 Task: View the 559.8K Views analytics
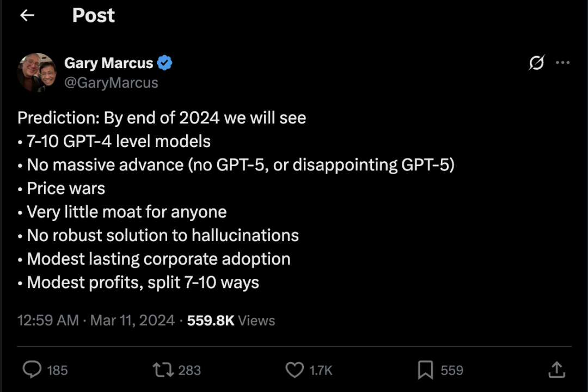(231, 321)
